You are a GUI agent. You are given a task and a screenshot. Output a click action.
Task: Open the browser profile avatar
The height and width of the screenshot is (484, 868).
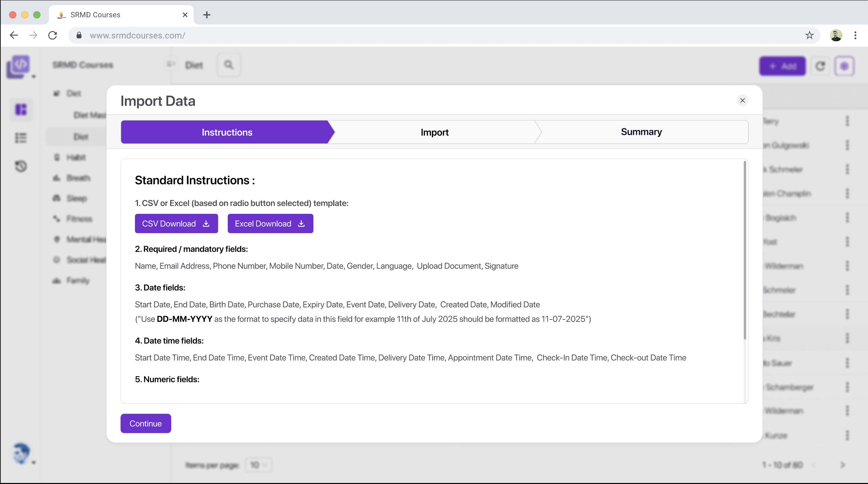pyautogui.click(x=836, y=36)
